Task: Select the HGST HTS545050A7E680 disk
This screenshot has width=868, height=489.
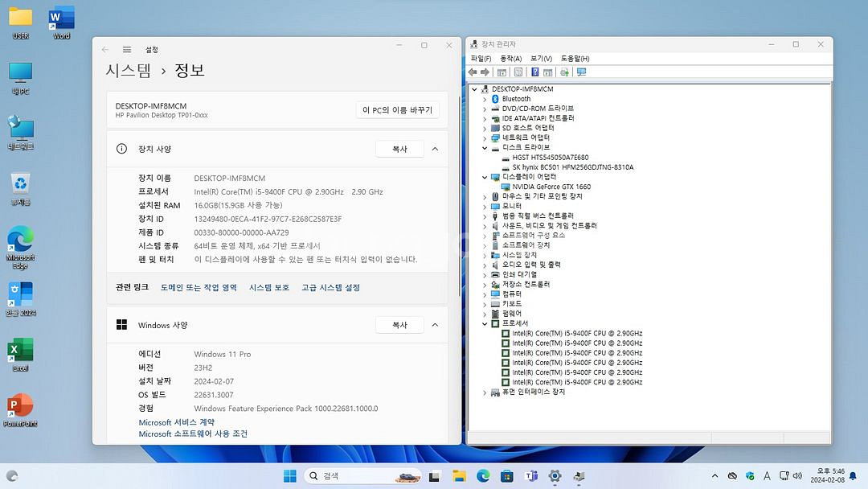Action: [x=551, y=158]
